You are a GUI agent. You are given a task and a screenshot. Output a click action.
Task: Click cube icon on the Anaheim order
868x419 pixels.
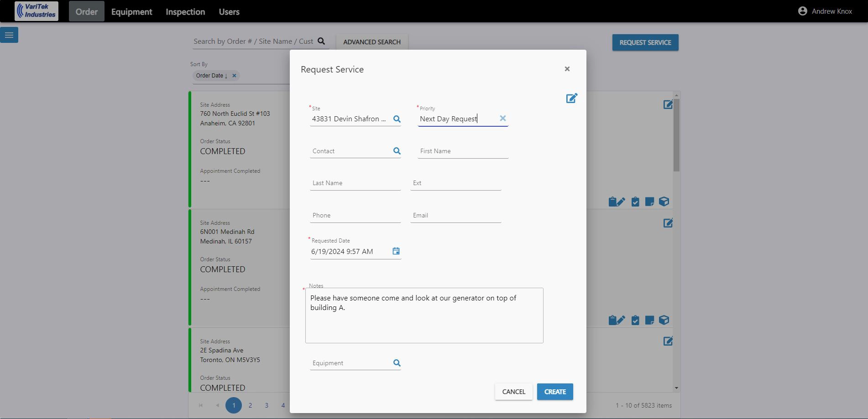click(664, 202)
